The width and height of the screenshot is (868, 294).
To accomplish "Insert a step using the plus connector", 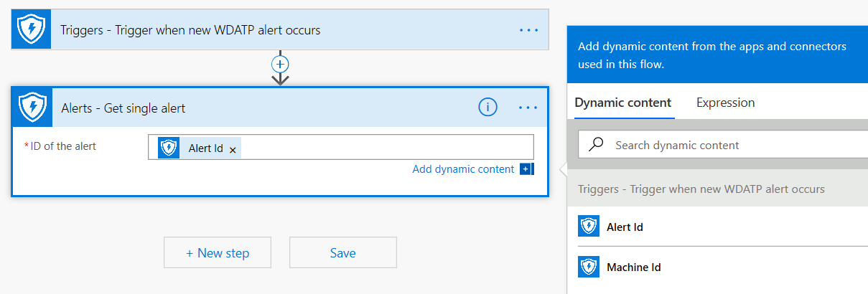I will [280, 63].
